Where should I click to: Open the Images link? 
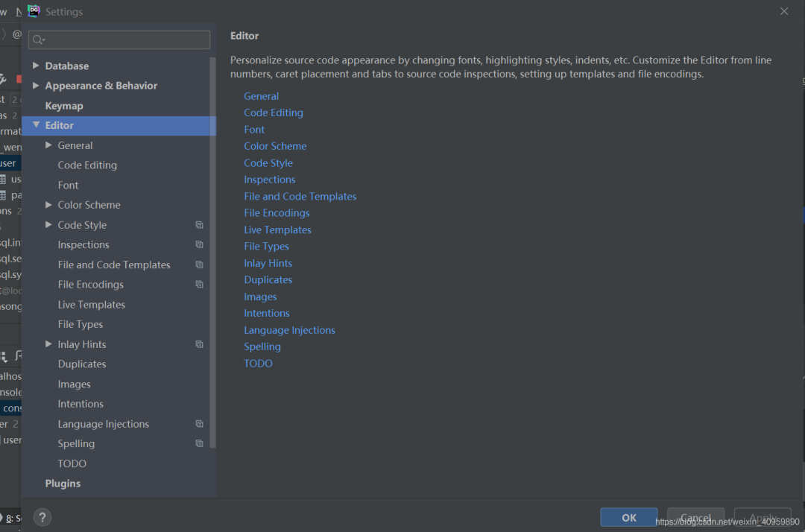260,297
